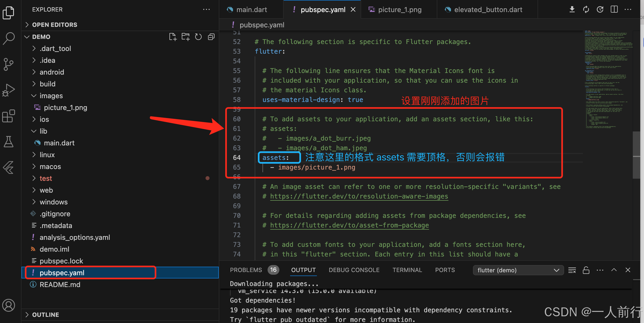Open the TERMINAL panel tab
Viewport: 644px width, 323px height.
tap(407, 270)
